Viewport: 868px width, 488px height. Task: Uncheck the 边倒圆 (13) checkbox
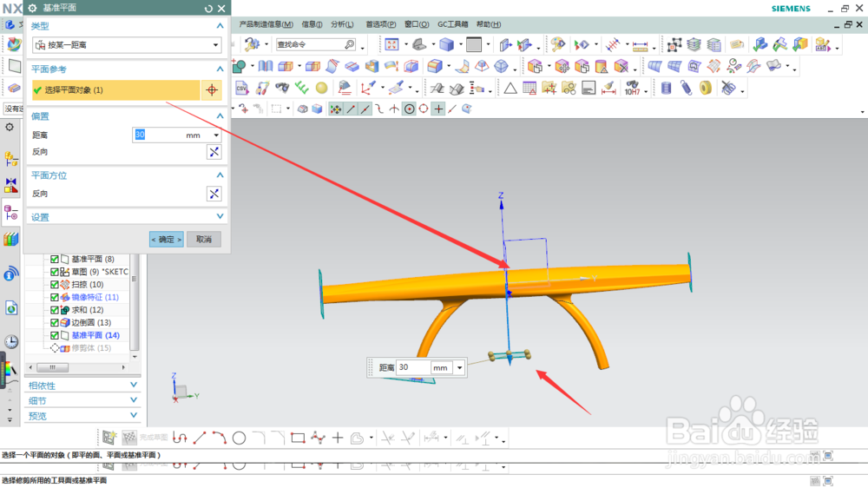point(54,322)
